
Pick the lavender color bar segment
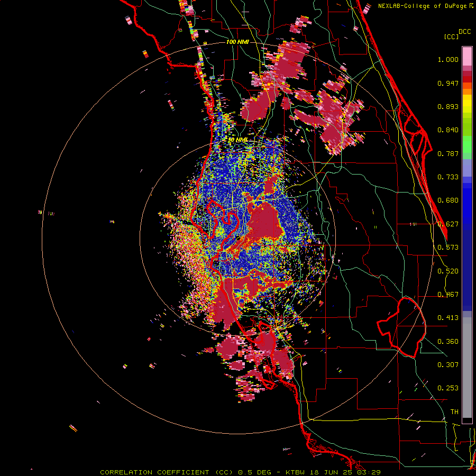pyautogui.click(x=467, y=169)
